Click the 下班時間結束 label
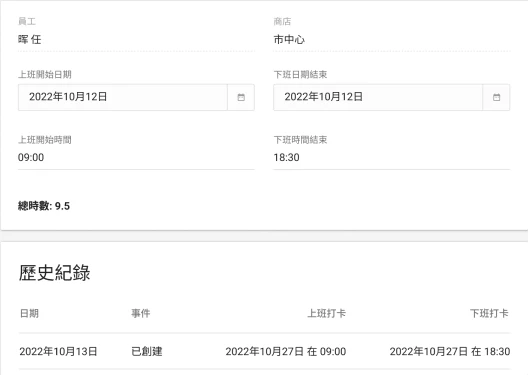528x375 pixels. (300, 140)
